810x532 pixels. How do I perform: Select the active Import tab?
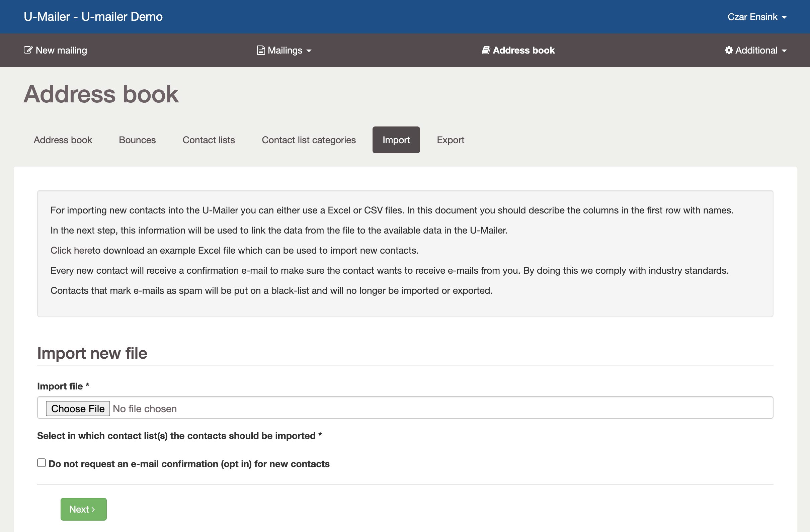pyautogui.click(x=396, y=140)
